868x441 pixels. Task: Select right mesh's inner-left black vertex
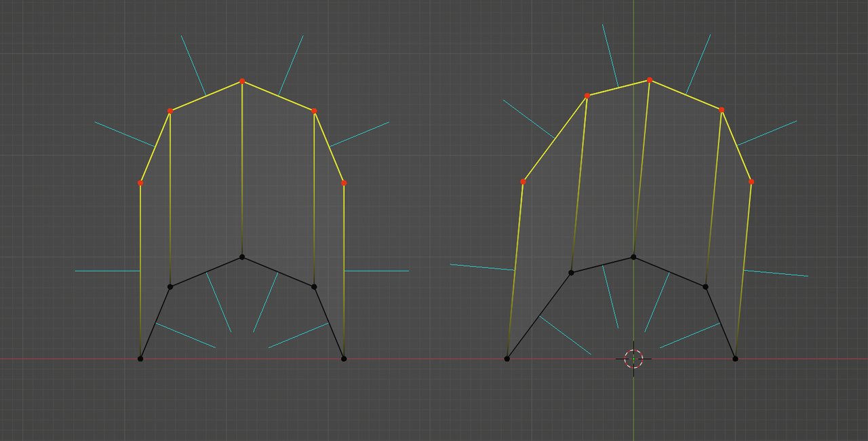tap(571, 273)
